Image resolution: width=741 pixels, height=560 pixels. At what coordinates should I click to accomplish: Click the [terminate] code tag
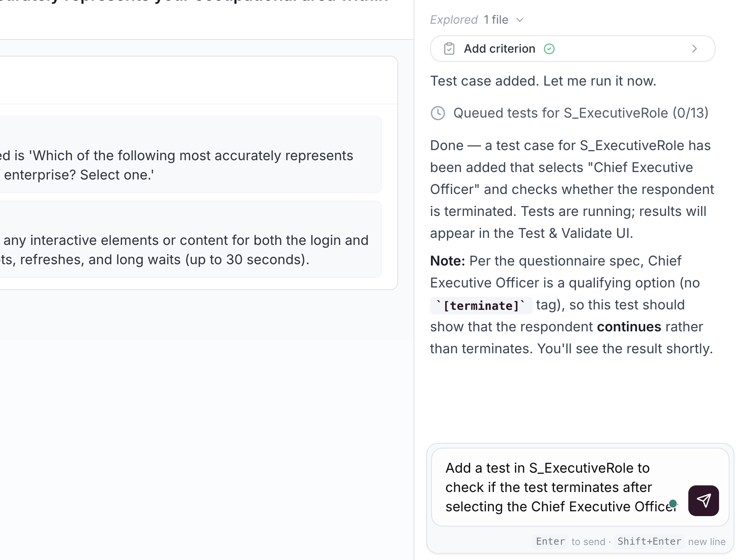click(481, 305)
